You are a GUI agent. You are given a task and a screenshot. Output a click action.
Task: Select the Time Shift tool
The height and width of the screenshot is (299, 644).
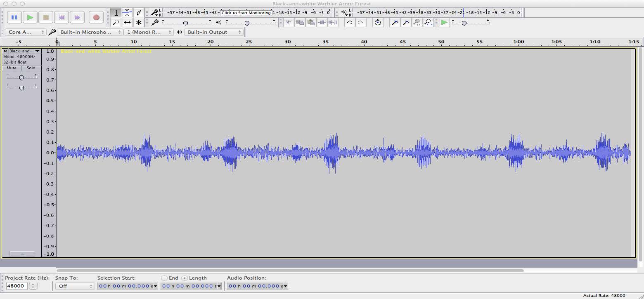pos(127,23)
